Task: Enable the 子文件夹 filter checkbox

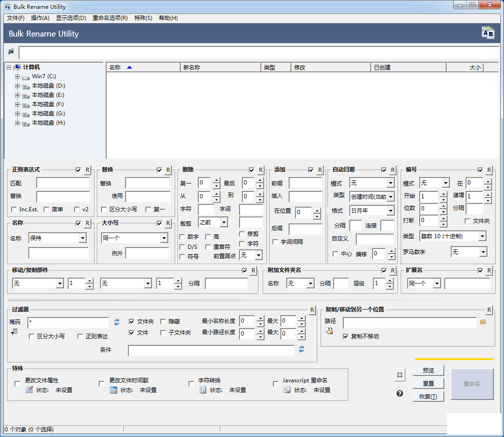Action: point(163,332)
